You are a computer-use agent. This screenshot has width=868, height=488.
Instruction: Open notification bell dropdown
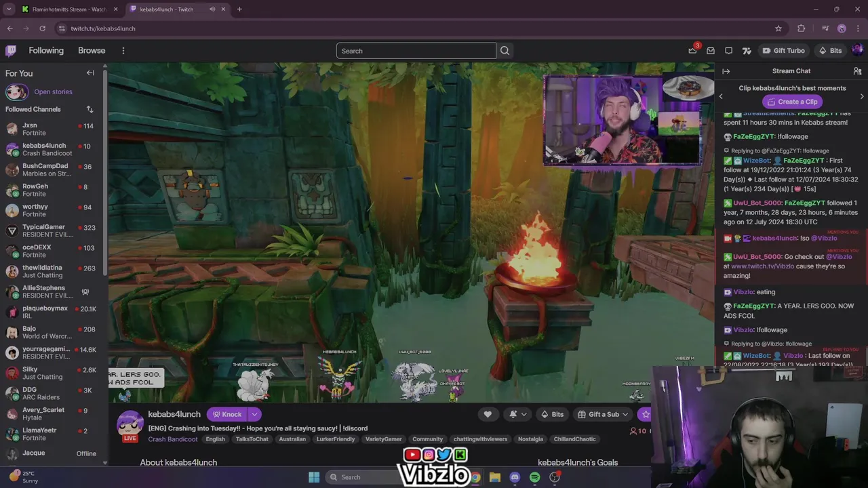point(517,414)
